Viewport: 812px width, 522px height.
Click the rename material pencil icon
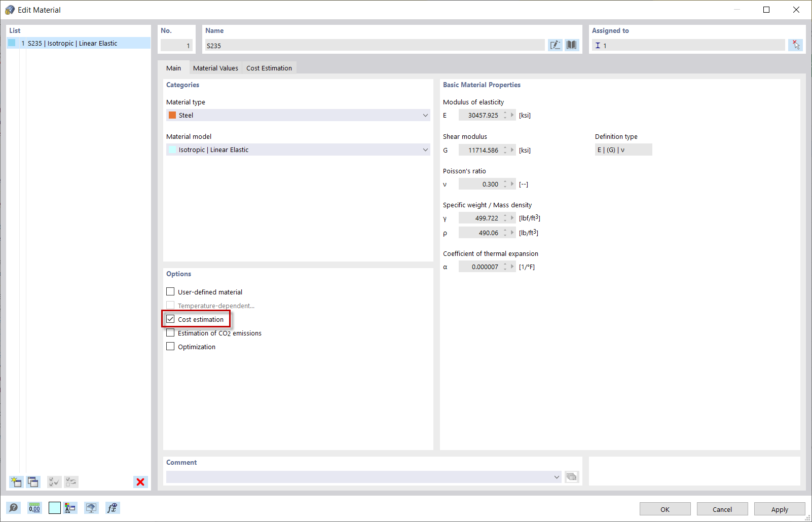pos(555,45)
